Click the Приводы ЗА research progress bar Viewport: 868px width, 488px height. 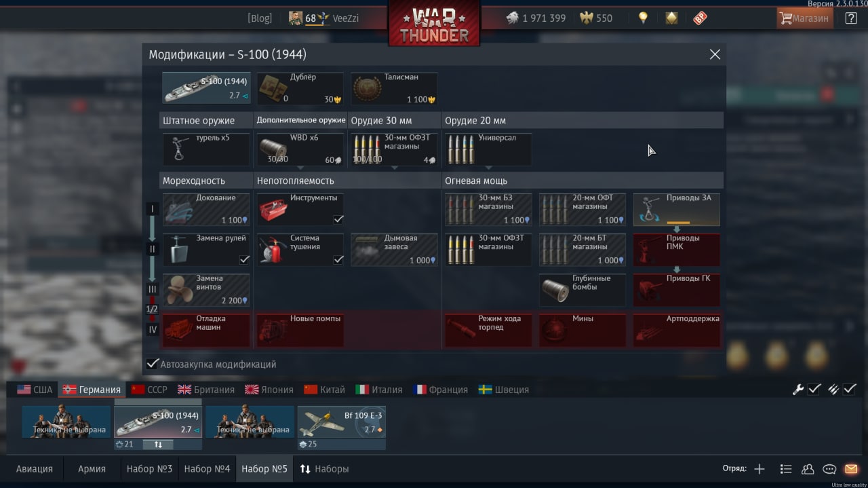tap(678, 222)
